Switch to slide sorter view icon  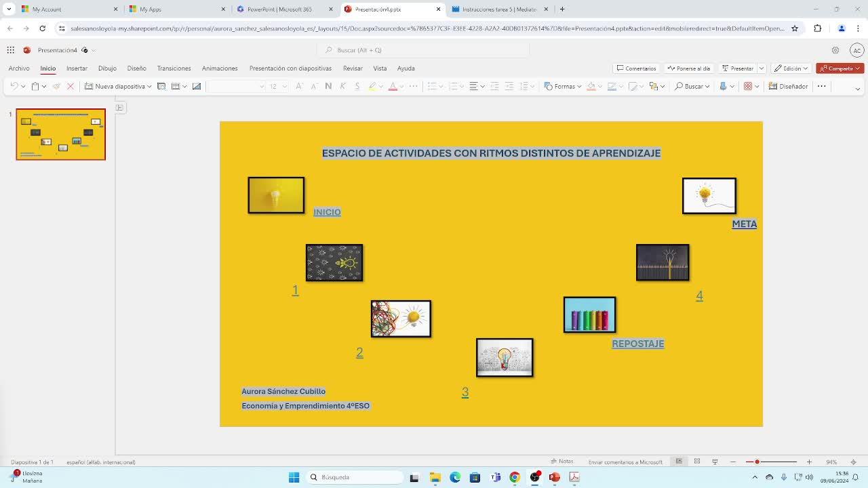[696, 462]
